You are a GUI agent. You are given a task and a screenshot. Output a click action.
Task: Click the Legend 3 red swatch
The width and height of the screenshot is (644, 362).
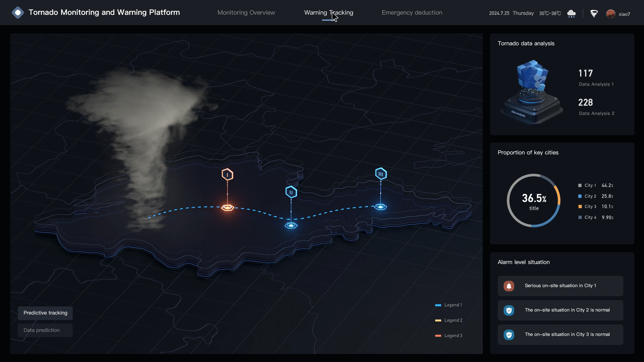438,336
